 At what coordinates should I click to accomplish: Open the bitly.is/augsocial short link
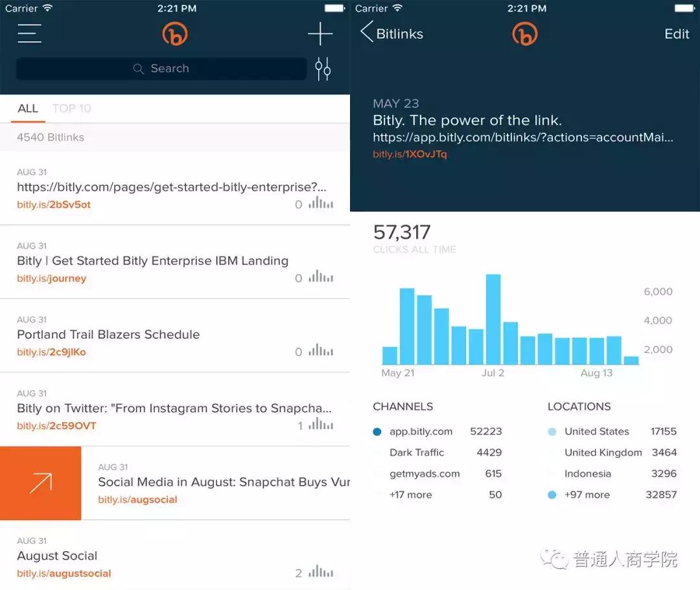[137, 499]
